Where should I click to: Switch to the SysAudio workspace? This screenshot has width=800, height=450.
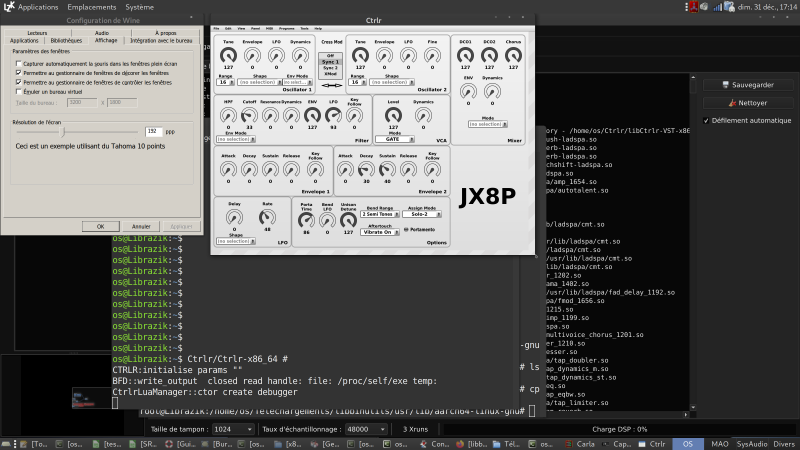752,444
